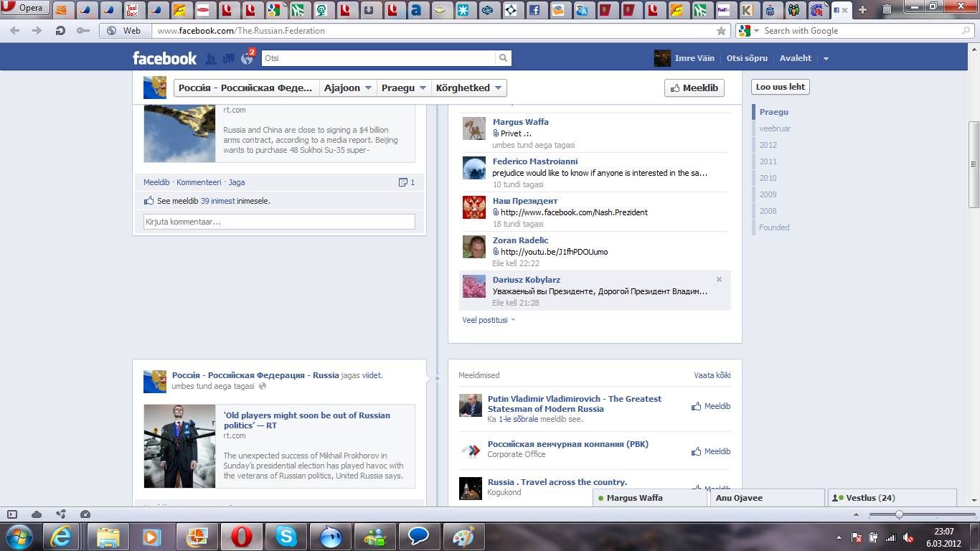980x551 pixels.
Task: Go forward to the next page
Action: 37,31
